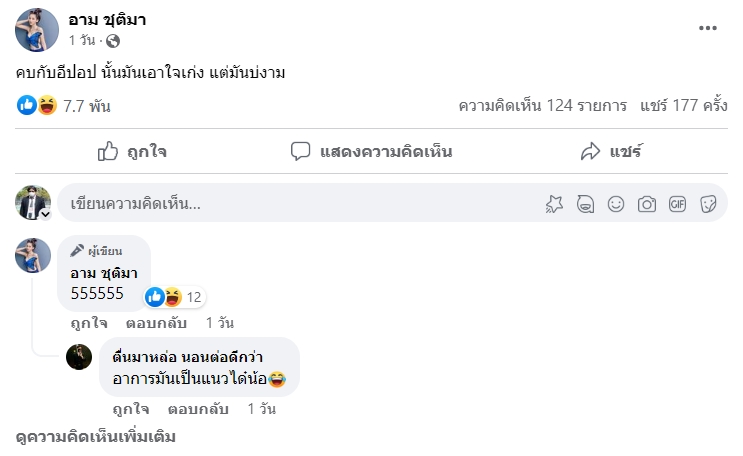Open the GIF picker icon
Viewport: 743px width, 456px height.
[677, 204]
